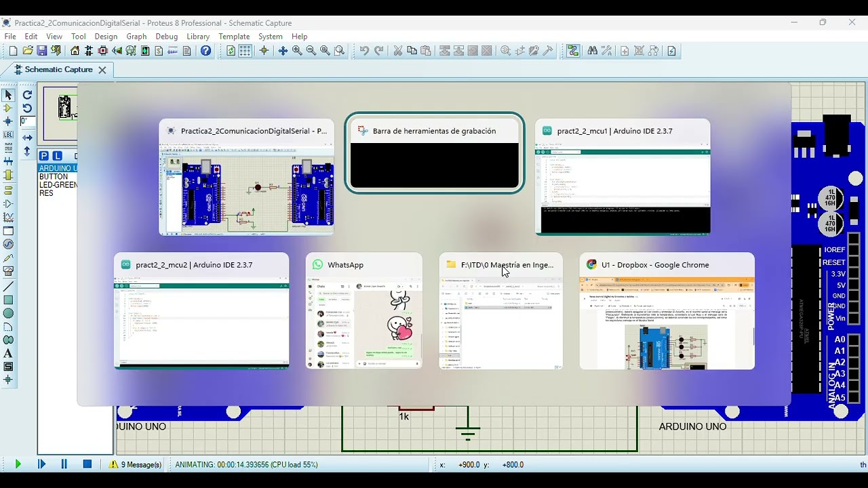Run electrical rules check icon
This screenshot has height=488, width=868.
pos(671,51)
